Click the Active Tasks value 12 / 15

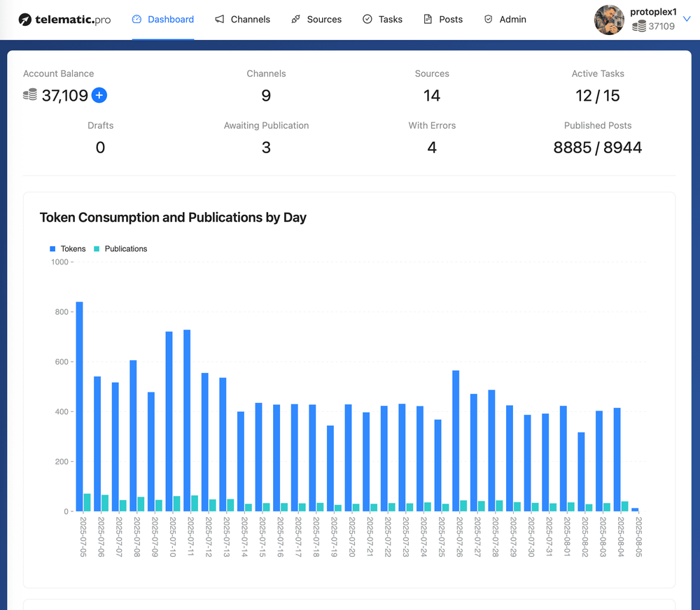[x=598, y=96]
